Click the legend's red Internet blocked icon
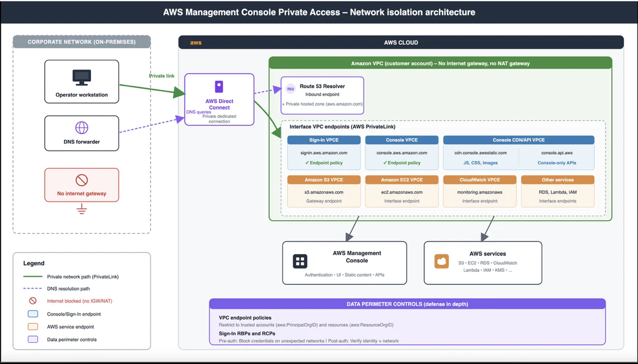The height and width of the screenshot is (364, 638). click(x=32, y=301)
